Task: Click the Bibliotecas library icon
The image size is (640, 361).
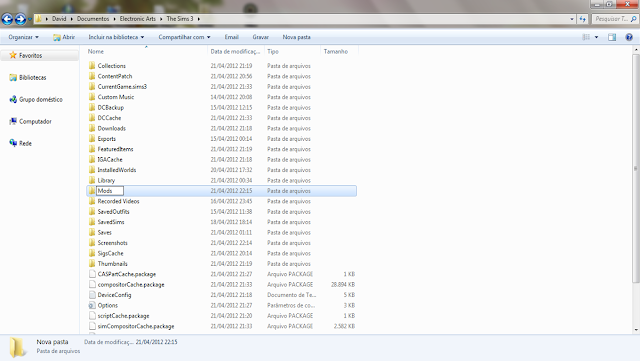Action: click(x=13, y=77)
